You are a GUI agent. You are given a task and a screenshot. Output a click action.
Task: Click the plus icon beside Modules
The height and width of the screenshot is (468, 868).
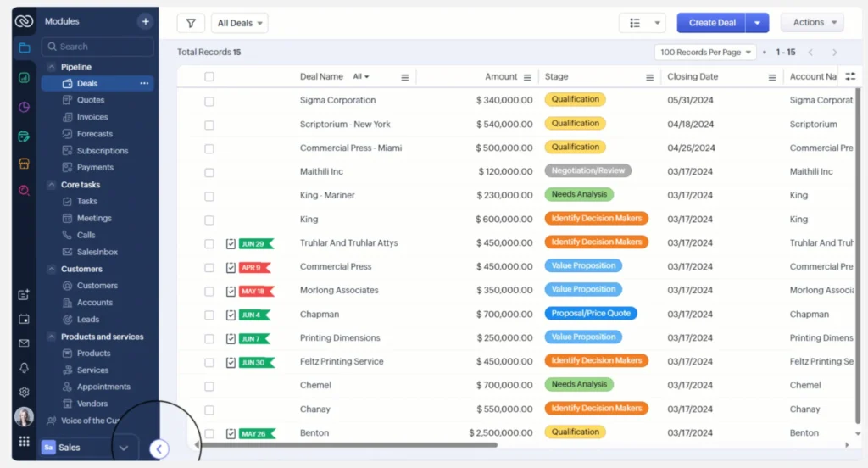click(x=146, y=21)
